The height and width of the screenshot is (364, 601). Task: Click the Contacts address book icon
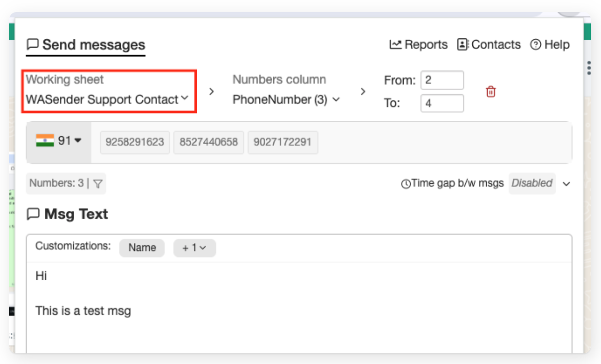pos(463,44)
